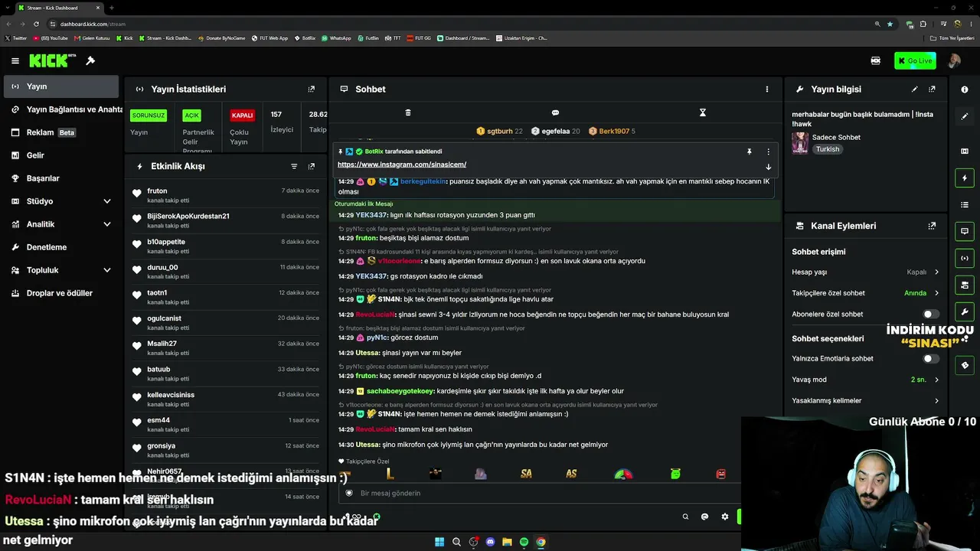Screen dimensions: 980x551
Task: Pop out the Yayın İstatistikleri panel
Action: coord(311,89)
